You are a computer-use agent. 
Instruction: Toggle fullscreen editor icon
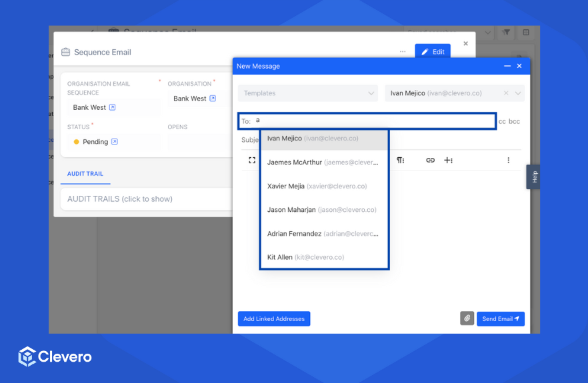click(x=252, y=161)
